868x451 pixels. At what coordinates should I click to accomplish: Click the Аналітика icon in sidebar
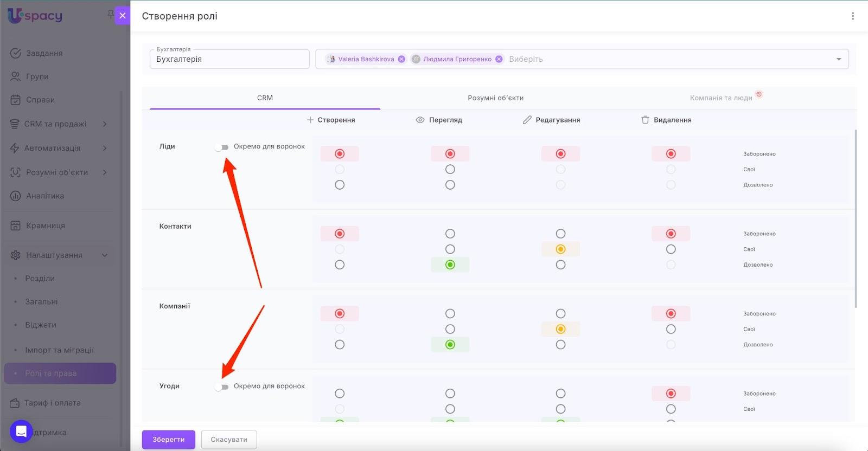coord(15,196)
